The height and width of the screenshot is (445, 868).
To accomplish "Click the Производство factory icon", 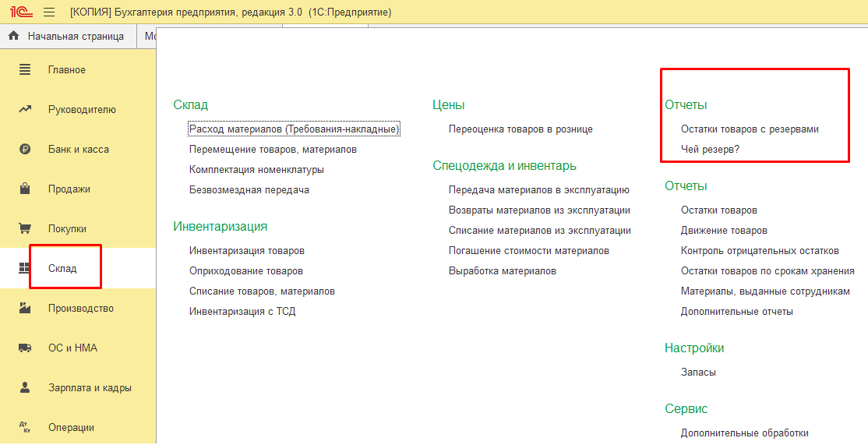I will 25,309.
